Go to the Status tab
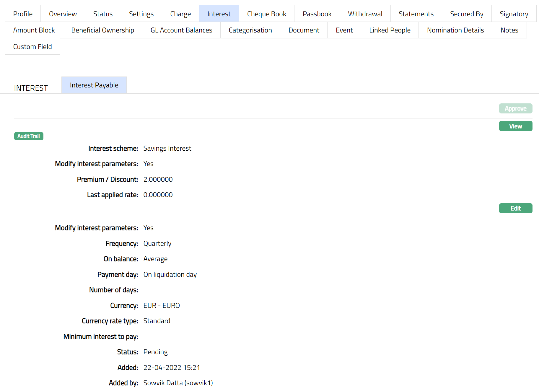 [103, 14]
